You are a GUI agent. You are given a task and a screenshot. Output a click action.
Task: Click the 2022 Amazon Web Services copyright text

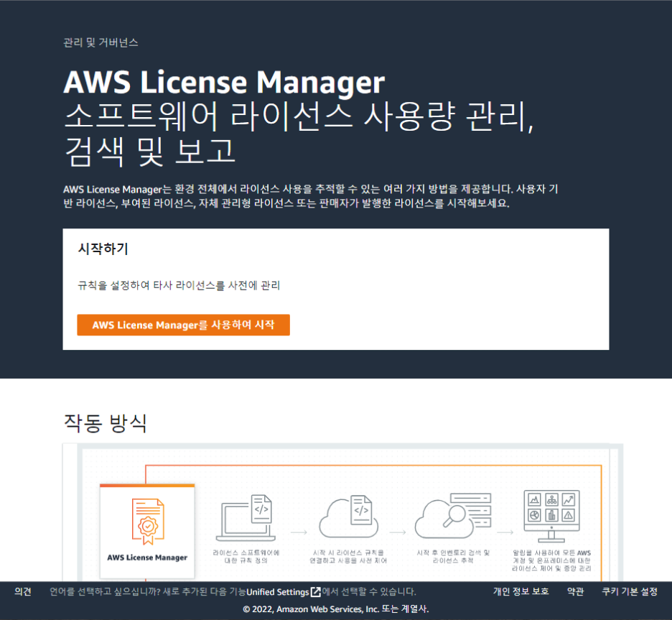click(335, 609)
